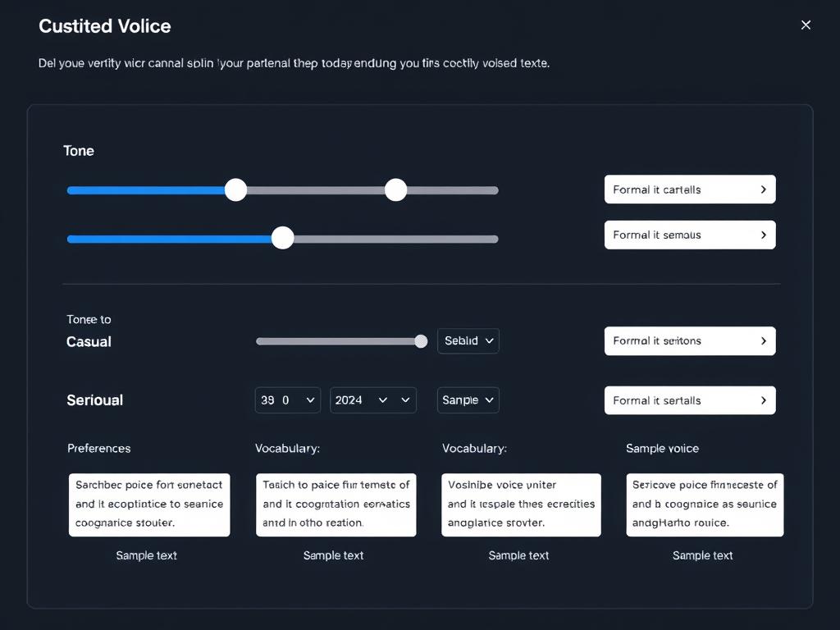
Task: Open the Sebild dropdown
Action: [468, 340]
